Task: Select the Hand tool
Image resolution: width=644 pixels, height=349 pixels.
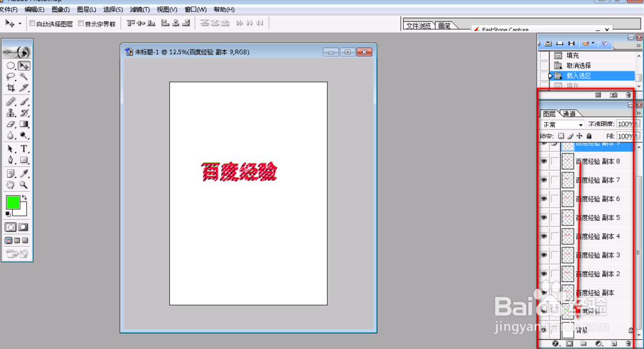Action: coord(11,185)
